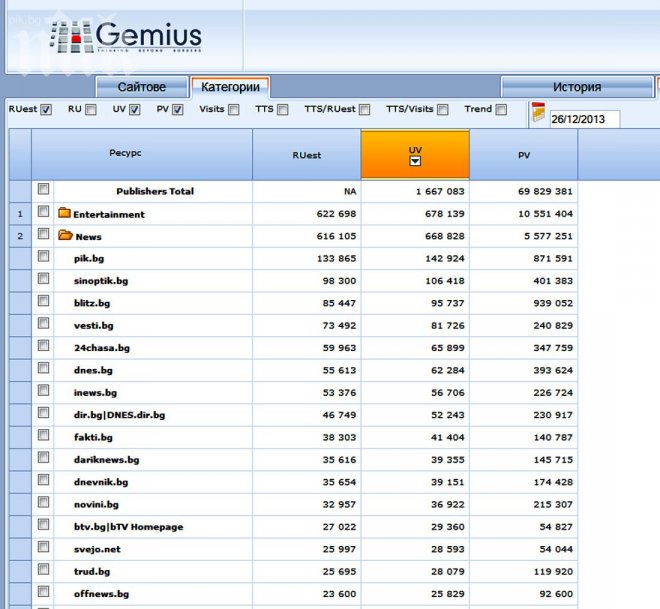660x609 pixels.
Task: Expand the Entertainment category
Action: tap(108, 214)
